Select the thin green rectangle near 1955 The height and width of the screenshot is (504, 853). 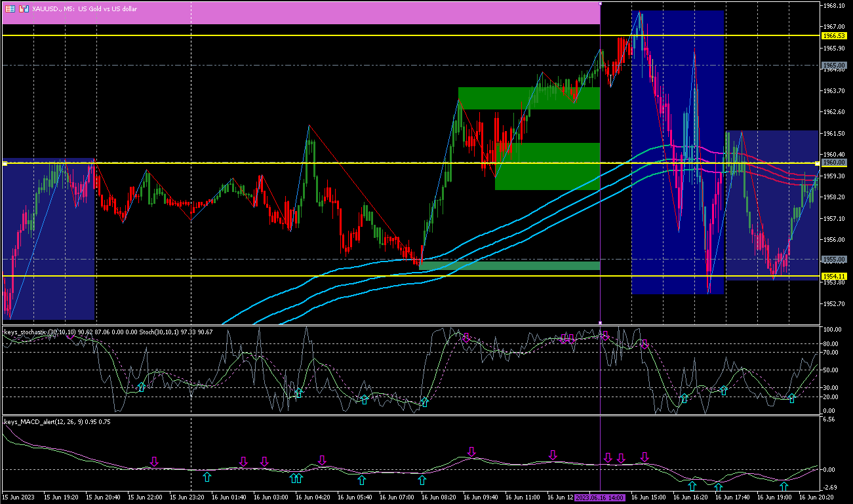[509, 265]
